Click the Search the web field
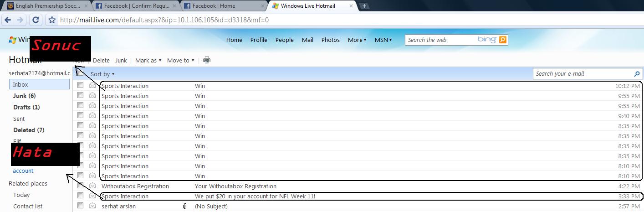Image resolution: width=644 pixels, height=212 pixels. [x=441, y=40]
